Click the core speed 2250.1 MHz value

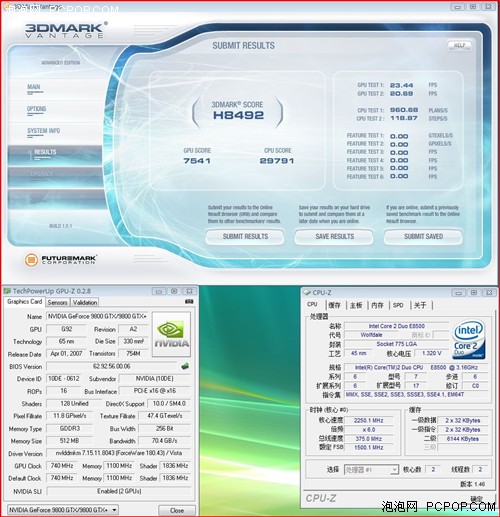tap(368, 420)
